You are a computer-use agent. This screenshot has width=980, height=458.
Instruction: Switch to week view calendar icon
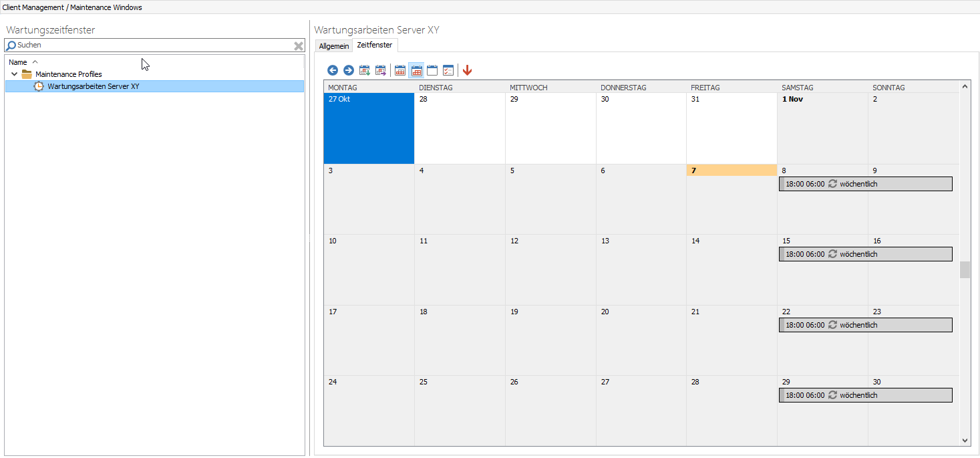400,70
